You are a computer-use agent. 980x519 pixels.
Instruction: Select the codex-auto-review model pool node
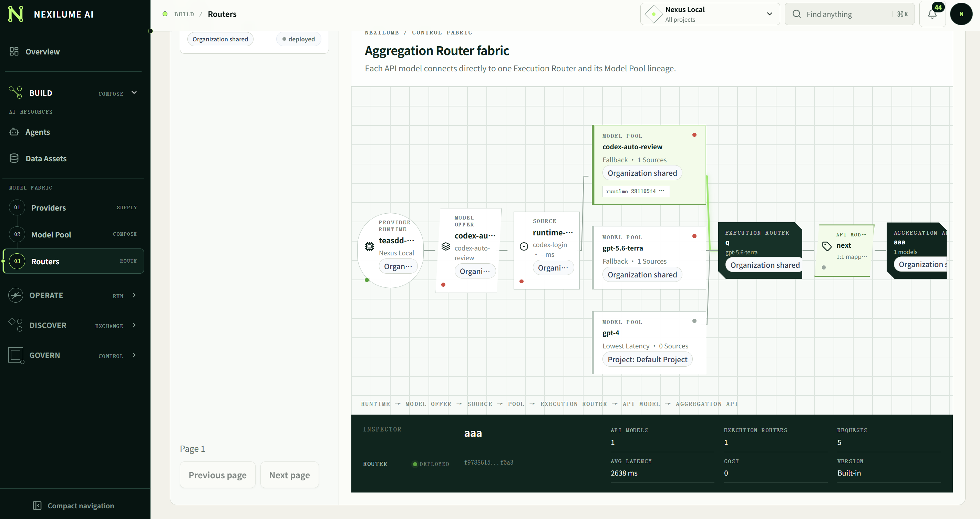tap(649, 165)
